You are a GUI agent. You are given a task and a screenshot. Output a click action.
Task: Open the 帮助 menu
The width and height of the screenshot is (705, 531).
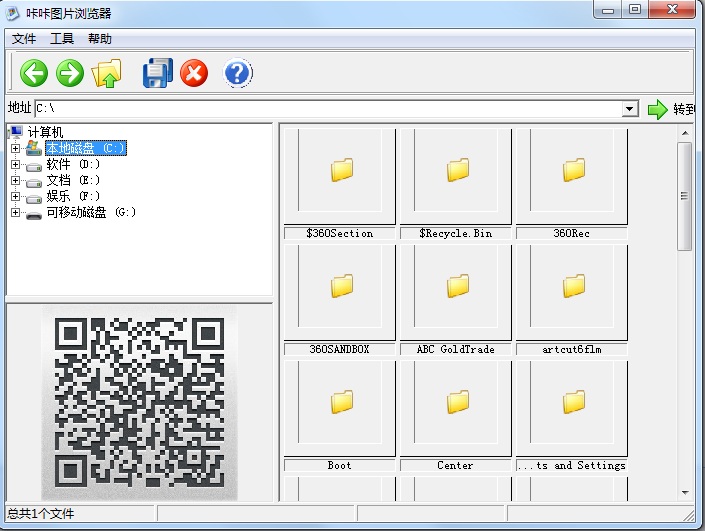(100, 39)
